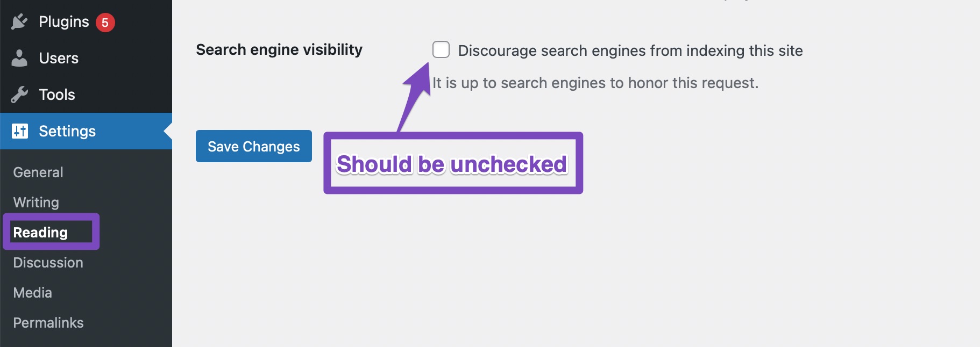Go to General settings page
This screenshot has height=347, width=980.
(38, 172)
